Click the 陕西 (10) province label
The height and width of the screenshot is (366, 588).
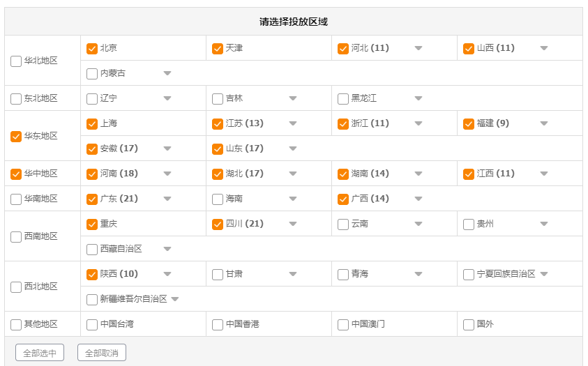(x=119, y=274)
